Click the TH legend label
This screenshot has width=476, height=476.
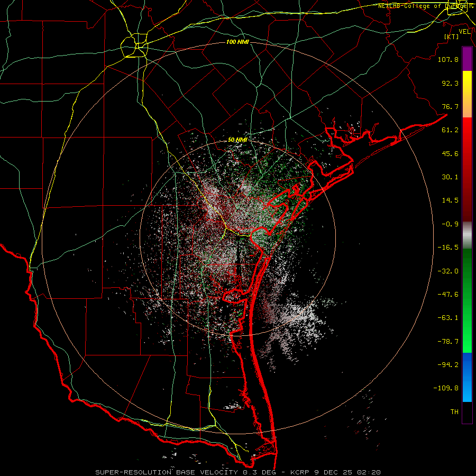click(x=454, y=412)
